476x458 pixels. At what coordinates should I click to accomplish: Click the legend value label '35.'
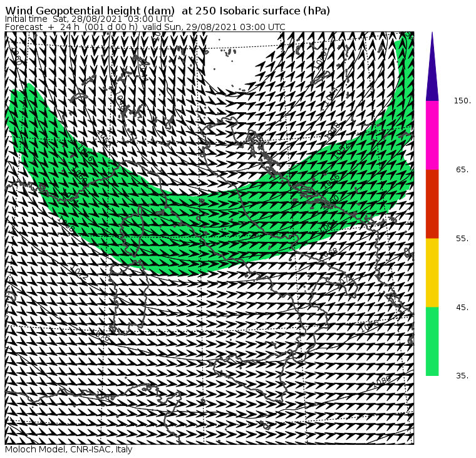pyautogui.click(x=462, y=376)
